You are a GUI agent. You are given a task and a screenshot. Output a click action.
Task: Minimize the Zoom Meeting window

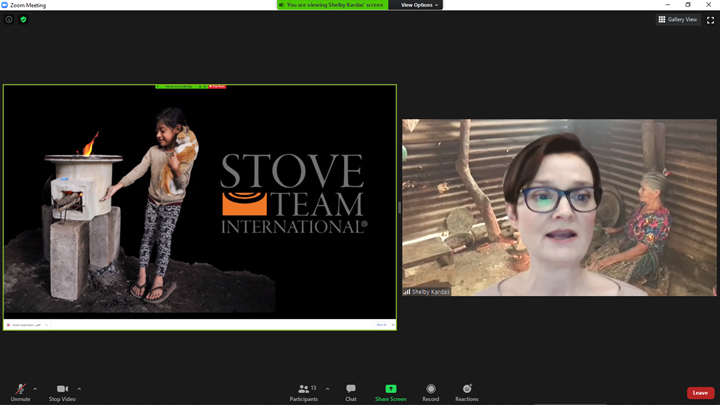tap(668, 5)
